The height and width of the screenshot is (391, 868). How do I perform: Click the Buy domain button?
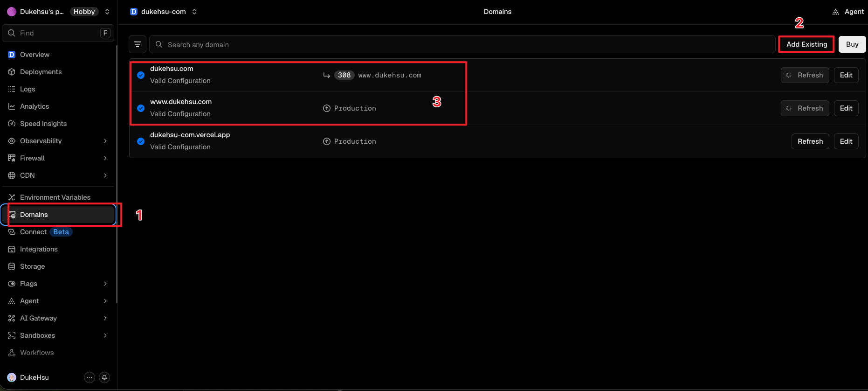click(x=852, y=44)
